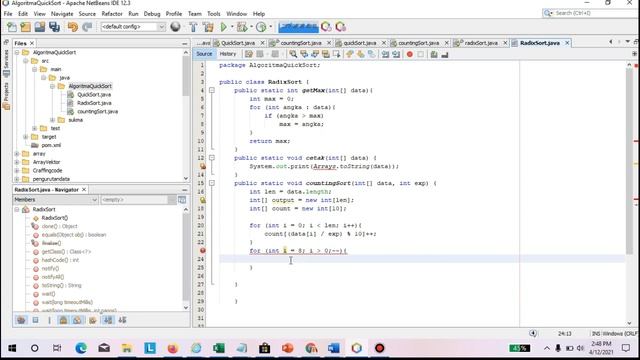Expand the ArrayVektor project node
The width and height of the screenshot is (640, 360).
[17, 162]
